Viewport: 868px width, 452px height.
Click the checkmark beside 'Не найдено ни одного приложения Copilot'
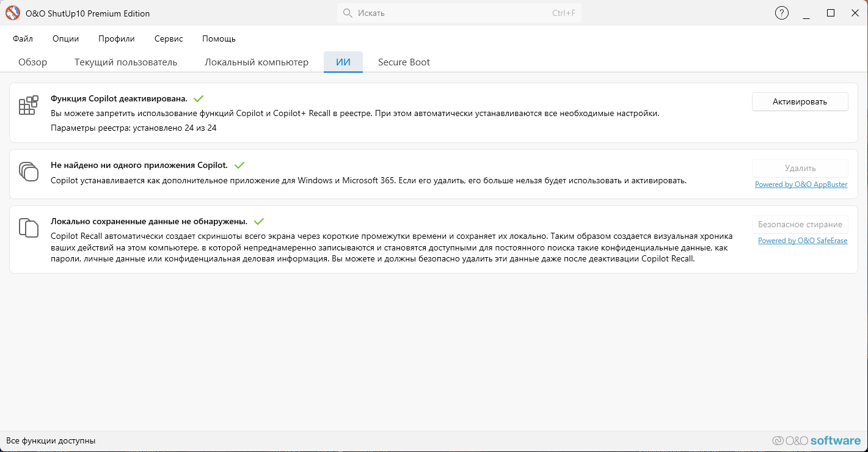[239, 165]
